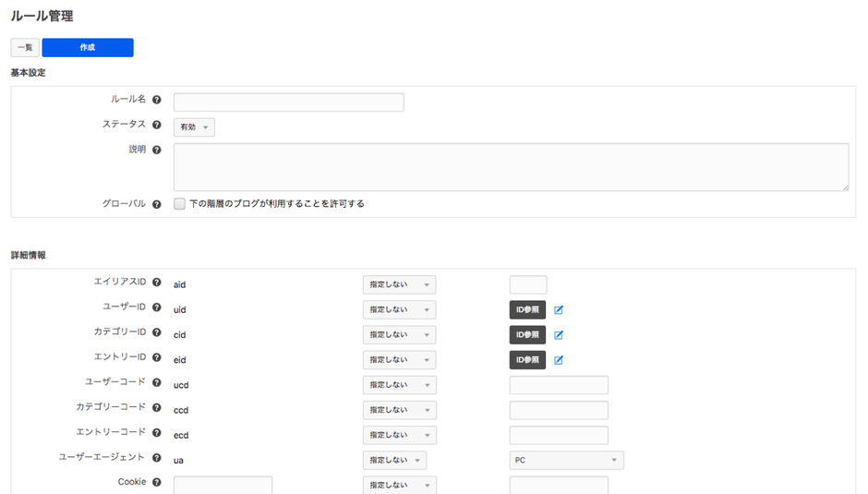Click the Cookie name input field
The width and height of the screenshot is (868, 494).
click(223, 485)
